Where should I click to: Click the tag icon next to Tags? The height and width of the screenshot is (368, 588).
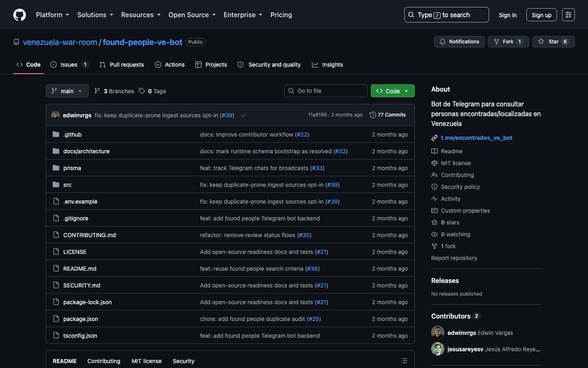pyautogui.click(x=142, y=91)
